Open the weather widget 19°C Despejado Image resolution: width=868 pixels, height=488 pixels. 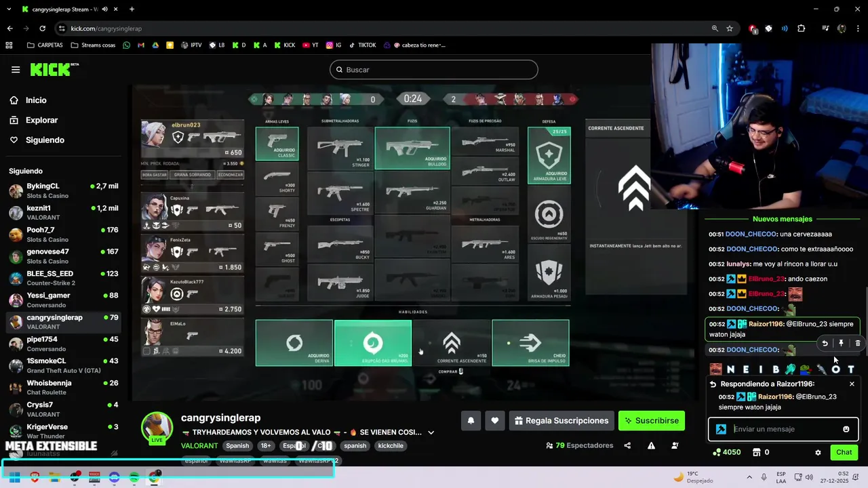click(692, 477)
